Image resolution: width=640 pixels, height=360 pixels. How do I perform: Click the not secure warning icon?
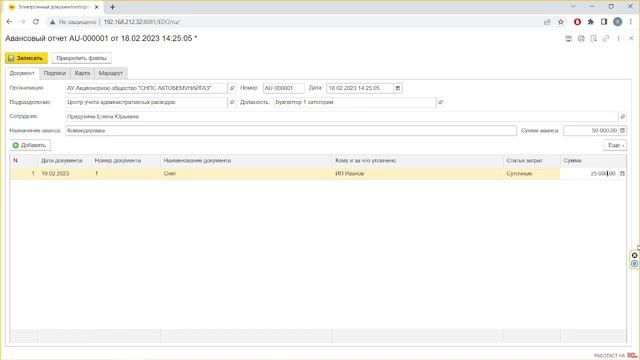pyautogui.click(x=52, y=22)
